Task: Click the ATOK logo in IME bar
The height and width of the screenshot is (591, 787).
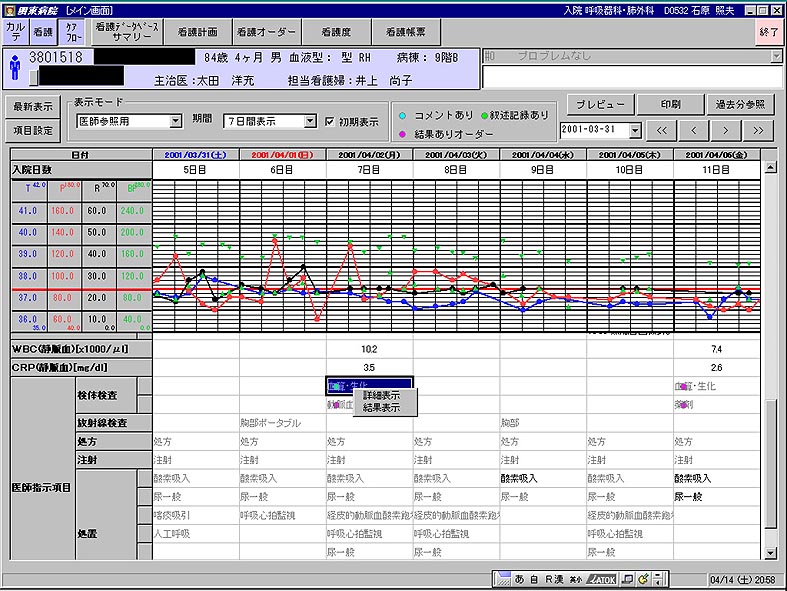Action: coord(602,578)
